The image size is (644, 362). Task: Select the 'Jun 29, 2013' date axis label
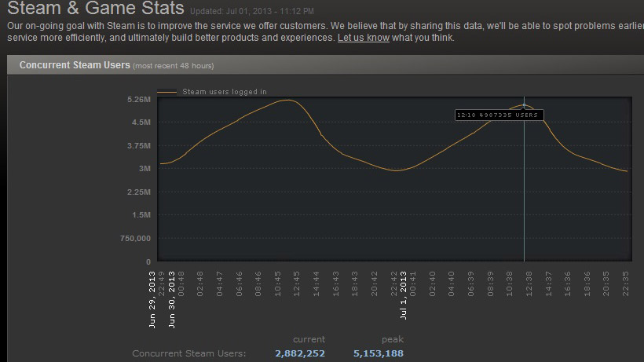coord(152,299)
